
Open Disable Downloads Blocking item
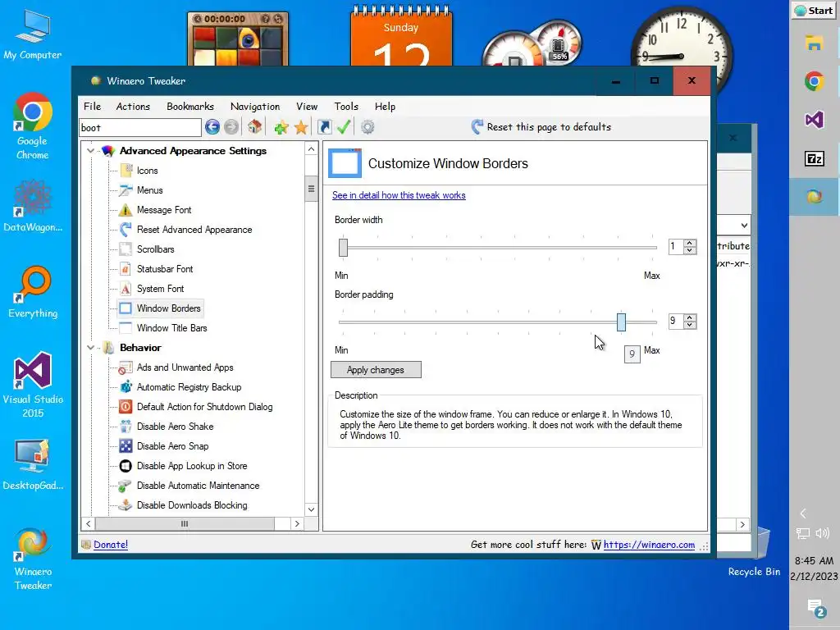pos(192,505)
